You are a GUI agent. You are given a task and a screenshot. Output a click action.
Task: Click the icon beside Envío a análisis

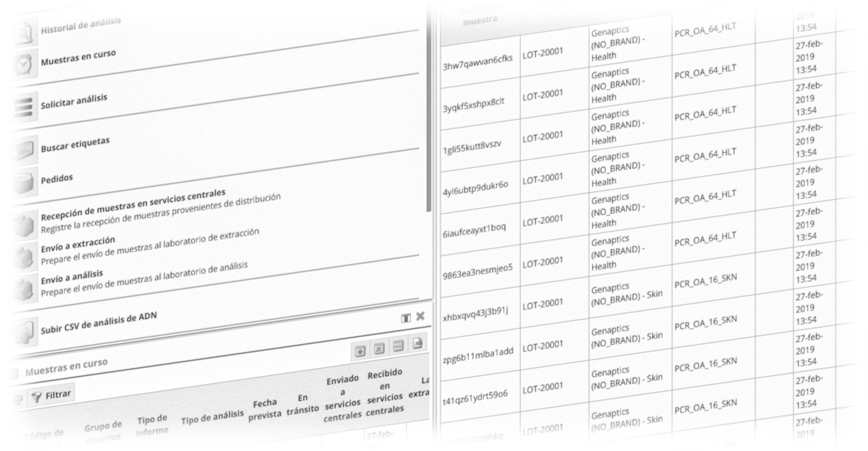[x=25, y=289]
